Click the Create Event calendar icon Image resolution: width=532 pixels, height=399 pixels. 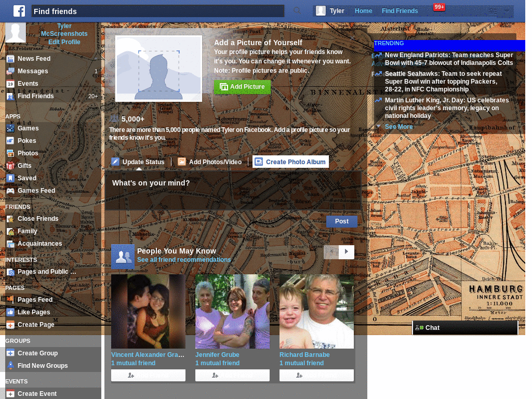10,394
